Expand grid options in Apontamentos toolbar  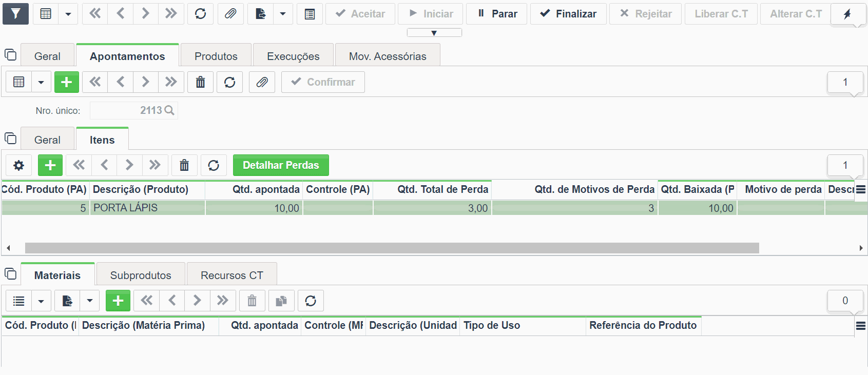click(41, 82)
